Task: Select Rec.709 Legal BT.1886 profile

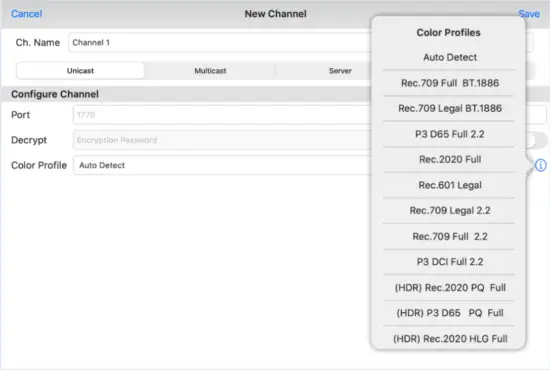Action: [x=450, y=108]
